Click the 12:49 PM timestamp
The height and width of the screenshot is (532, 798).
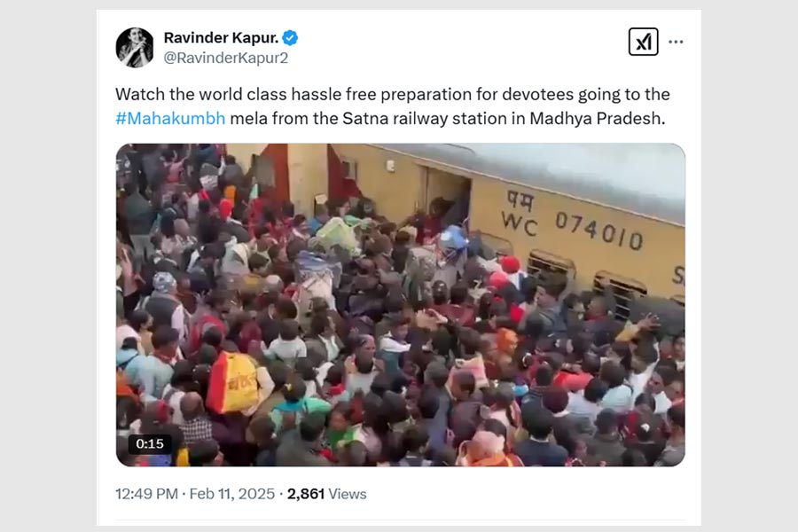pos(146,494)
